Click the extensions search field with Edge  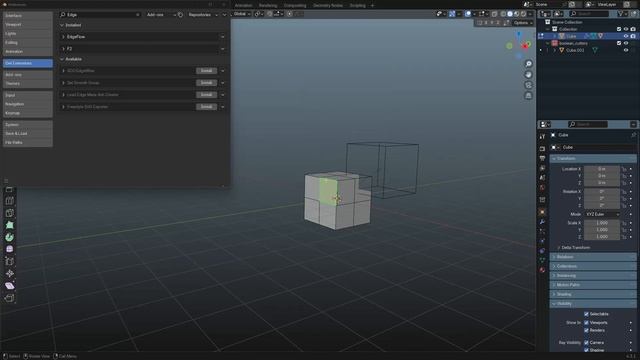pos(100,15)
